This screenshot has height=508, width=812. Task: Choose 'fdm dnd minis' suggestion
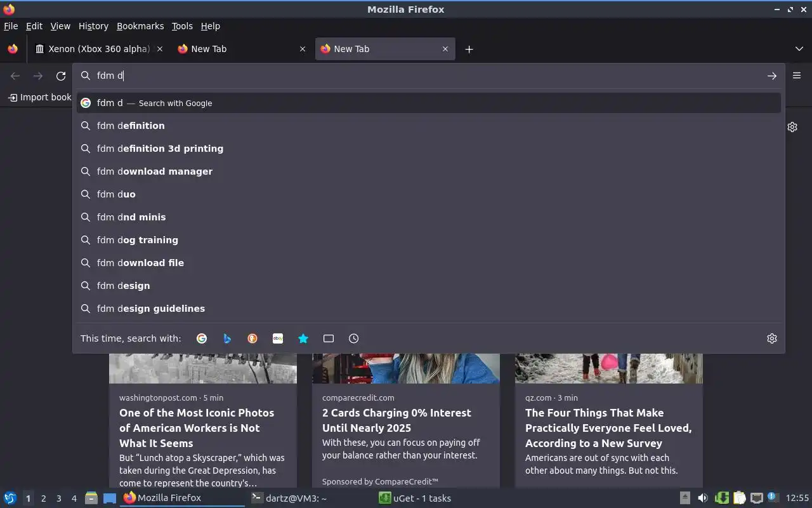tap(429, 217)
